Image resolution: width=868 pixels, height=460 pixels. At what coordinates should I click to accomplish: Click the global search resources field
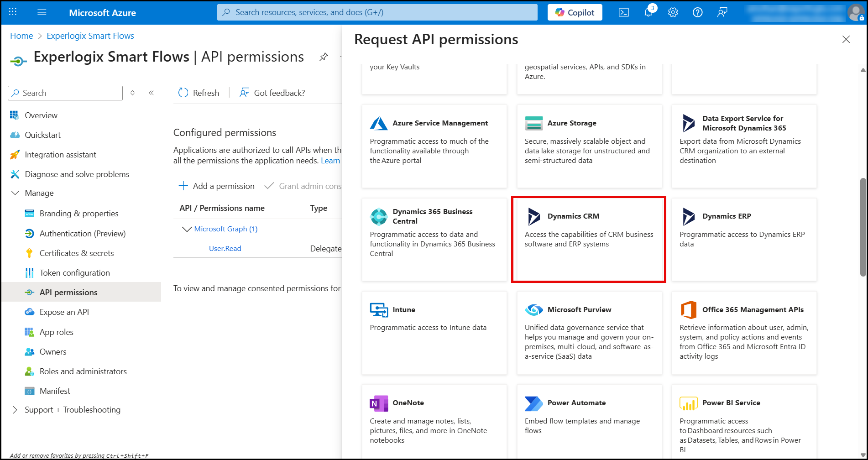pyautogui.click(x=377, y=12)
